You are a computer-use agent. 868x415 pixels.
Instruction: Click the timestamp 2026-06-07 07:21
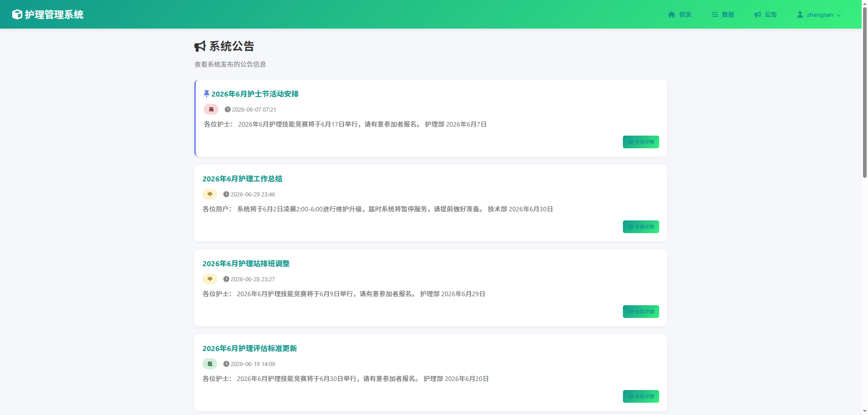tap(254, 109)
